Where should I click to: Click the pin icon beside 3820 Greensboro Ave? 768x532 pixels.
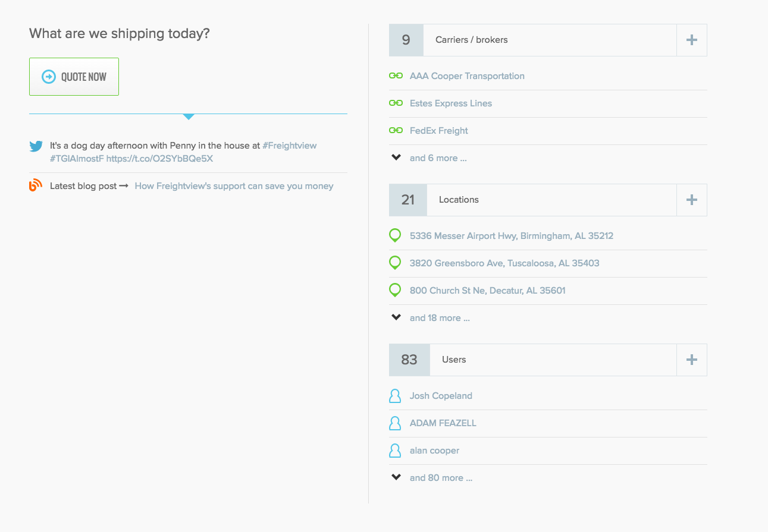[395, 263]
